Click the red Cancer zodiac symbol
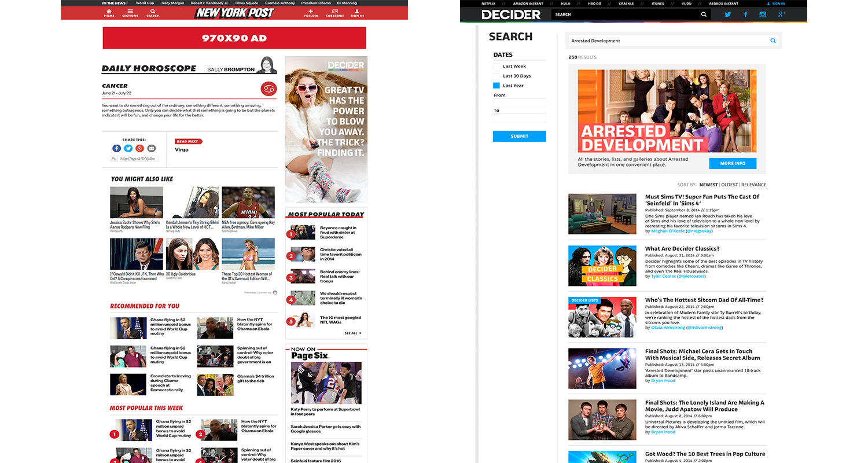The height and width of the screenshot is (463, 868). 269,89
